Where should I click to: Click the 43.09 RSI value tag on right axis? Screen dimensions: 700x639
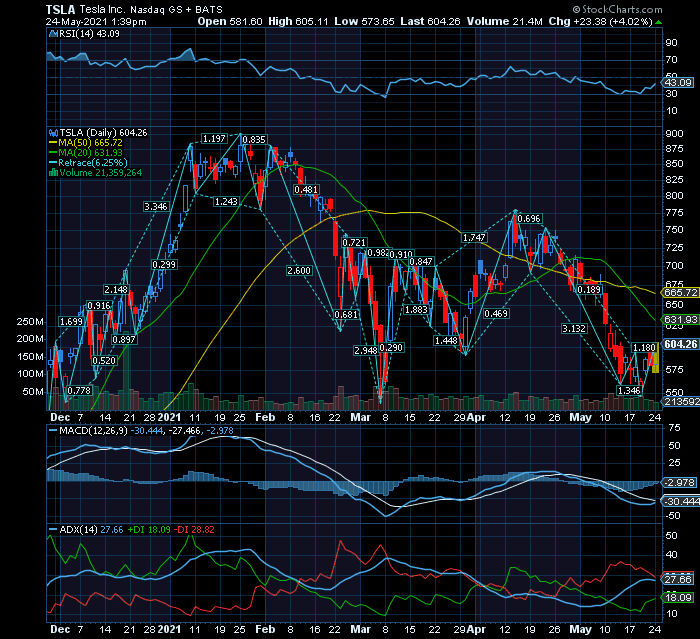coord(677,83)
